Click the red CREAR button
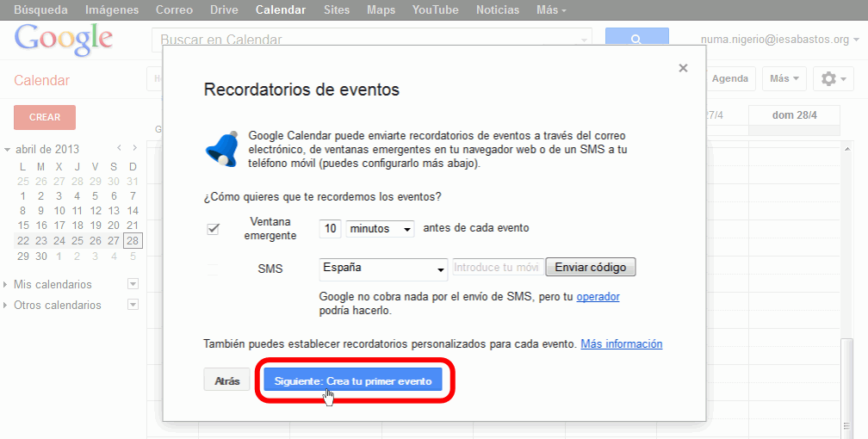Screen dimensions: 868x439 click(x=45, y=117)
